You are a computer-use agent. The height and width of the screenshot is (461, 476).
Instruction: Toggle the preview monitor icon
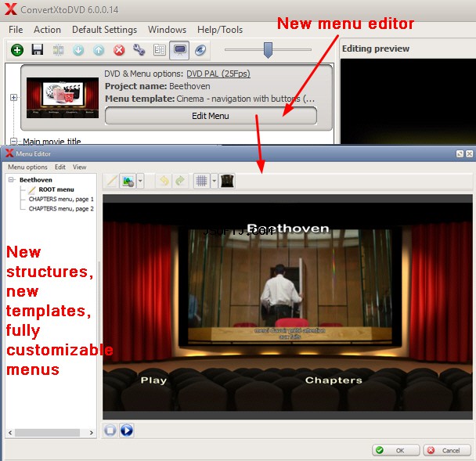click(179, 50)
